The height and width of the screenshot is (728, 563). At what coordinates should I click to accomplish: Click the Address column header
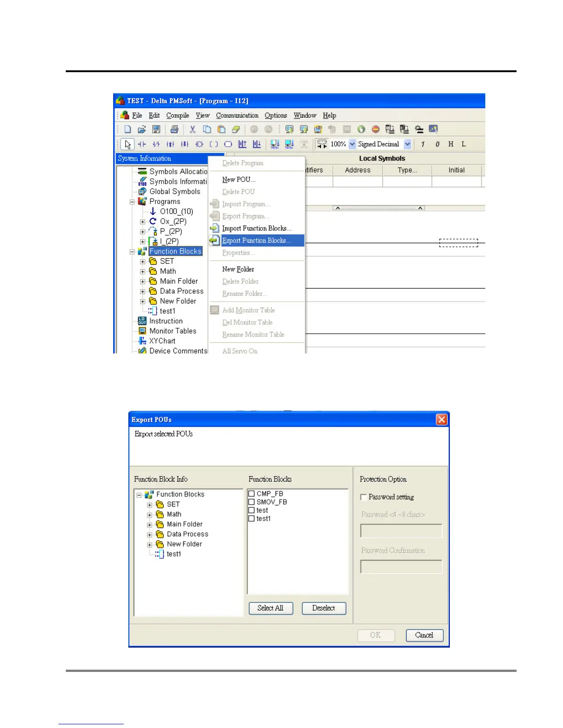(357, 170)
